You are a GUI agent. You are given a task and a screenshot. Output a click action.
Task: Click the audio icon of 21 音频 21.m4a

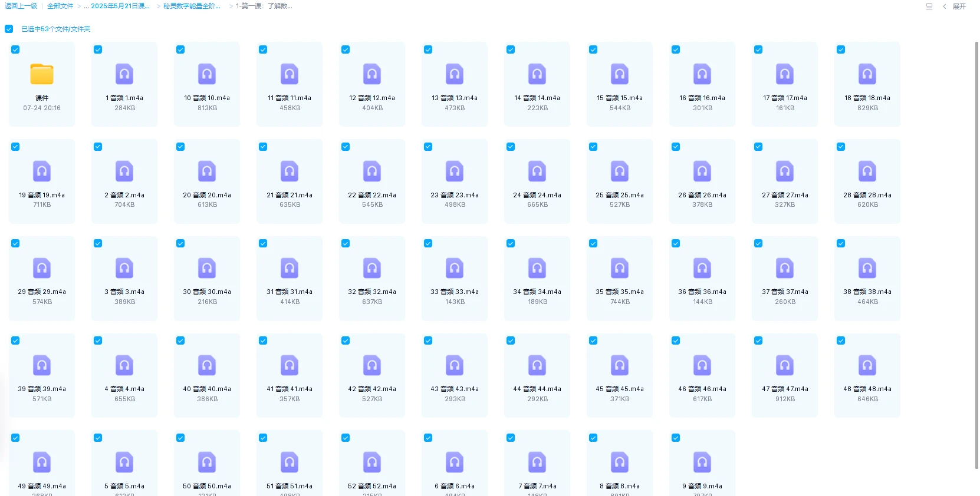[290, 171]
